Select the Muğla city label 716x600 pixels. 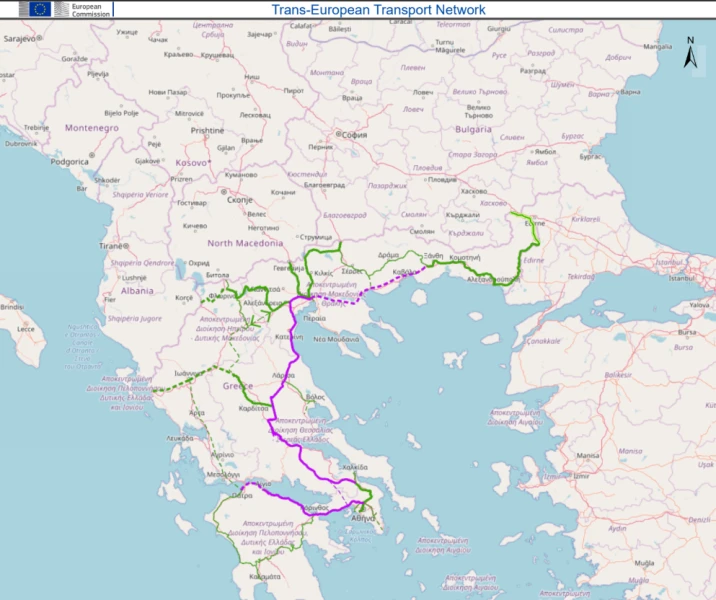click(644, 563)
